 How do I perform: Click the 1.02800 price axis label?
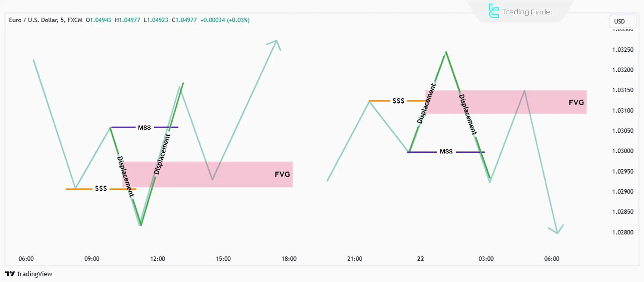tap(623, 232)
